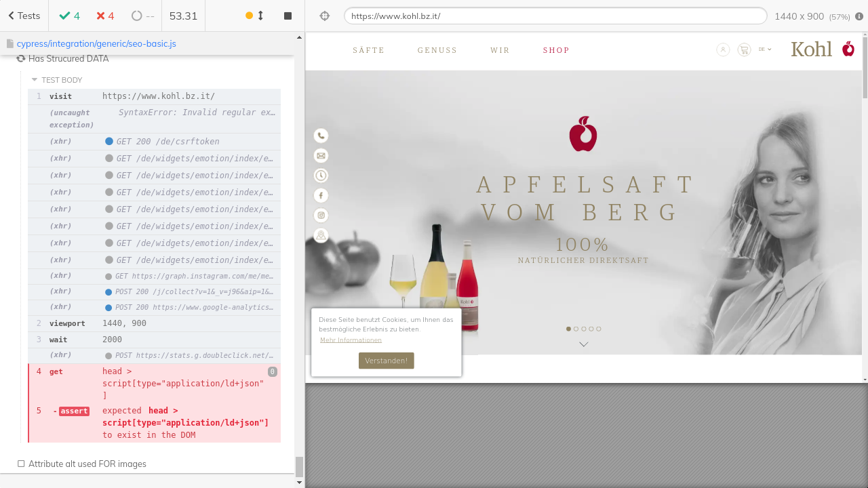This screenshot has width=868, height=488.
Task: Click the seo-basic.js spec file link
Action: tap(96, 43)
